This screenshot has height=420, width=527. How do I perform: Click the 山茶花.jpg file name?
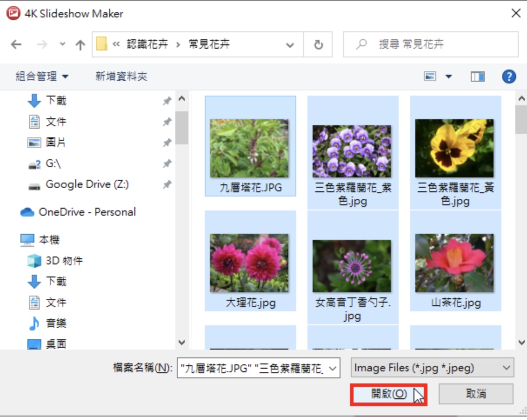456,303
